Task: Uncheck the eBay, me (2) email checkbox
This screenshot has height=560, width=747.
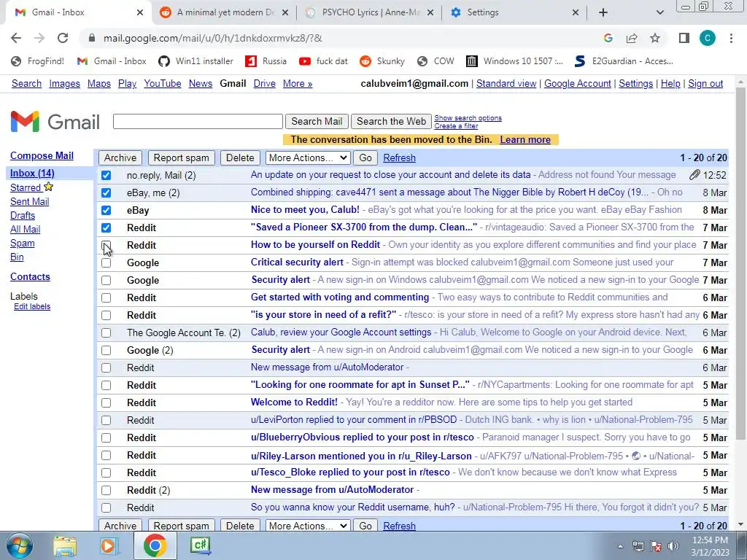Action: pos(107,192)
